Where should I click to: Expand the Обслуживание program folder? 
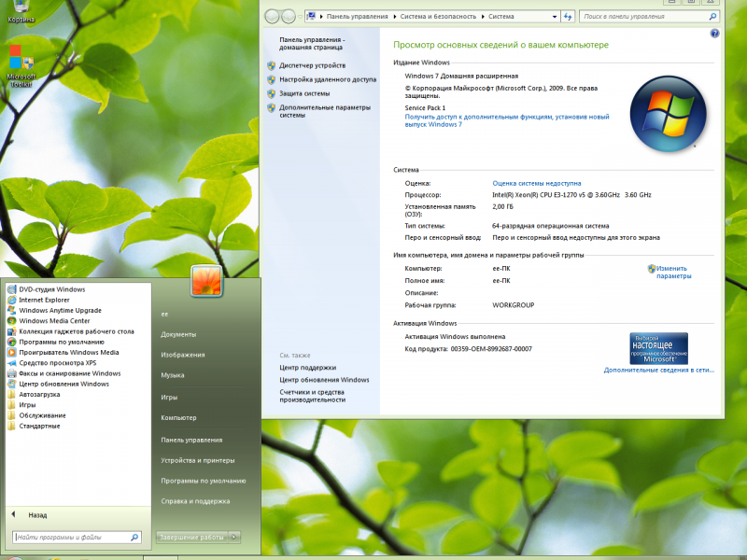pos(42,415)
